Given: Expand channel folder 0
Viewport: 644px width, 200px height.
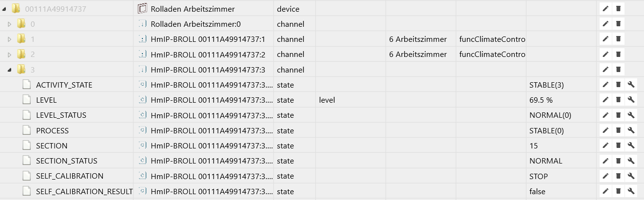Looking at the screenshot, I should click(9, 24).
